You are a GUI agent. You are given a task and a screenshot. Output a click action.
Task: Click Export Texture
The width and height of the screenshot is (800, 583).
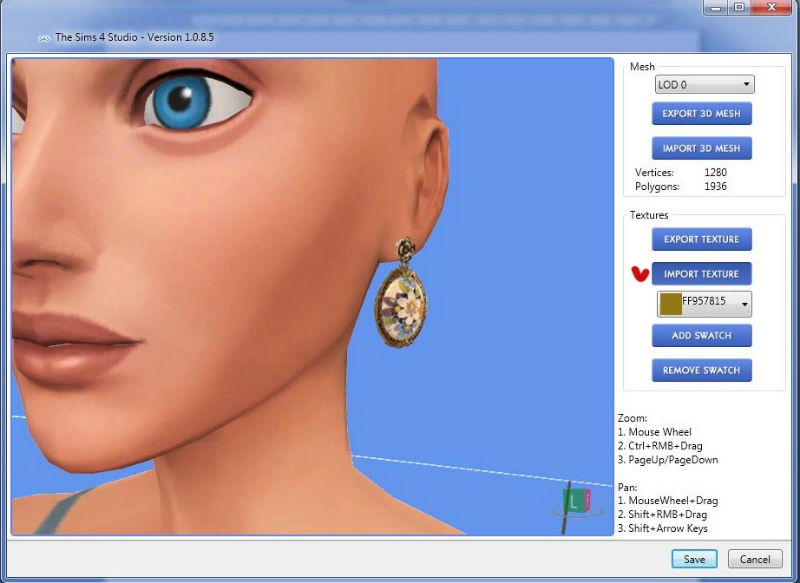[x=701, y=239]
